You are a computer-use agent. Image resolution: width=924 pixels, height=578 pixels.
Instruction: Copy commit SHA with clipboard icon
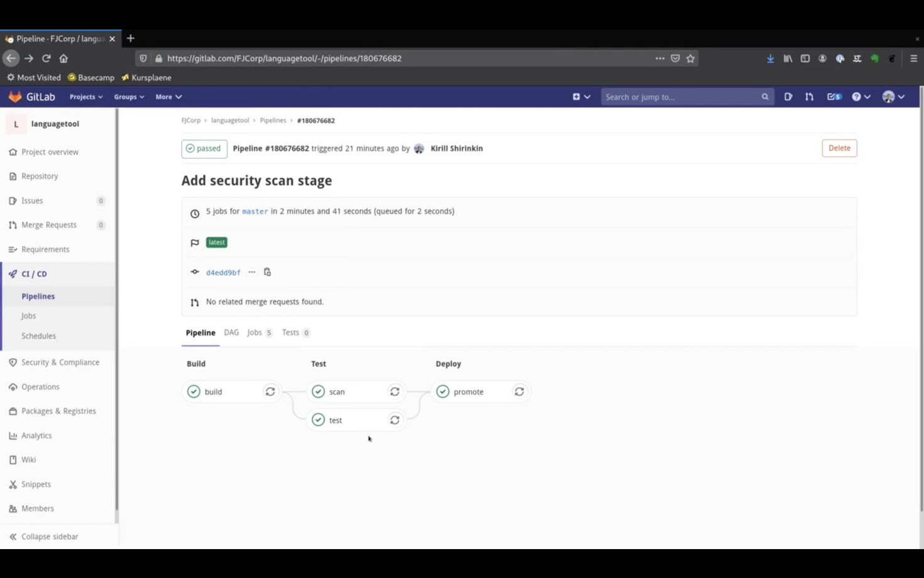point(267,272)
